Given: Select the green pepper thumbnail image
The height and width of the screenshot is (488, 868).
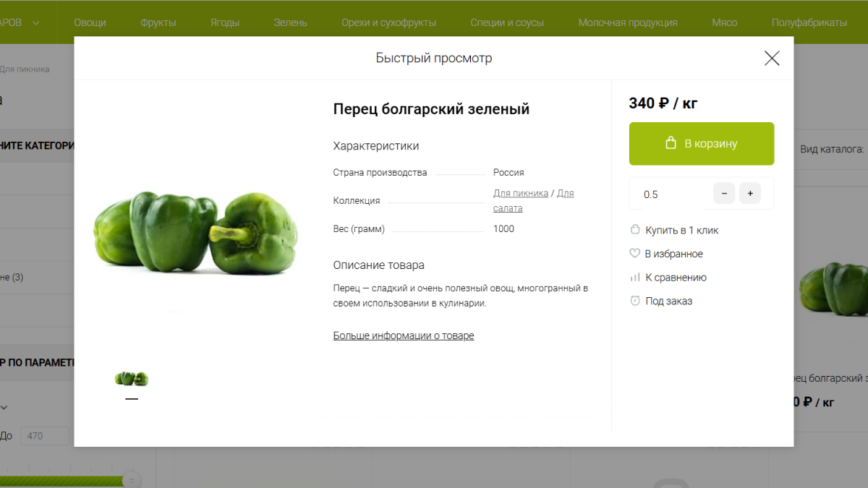Looking at the screenshot, I should click(132, 378).
